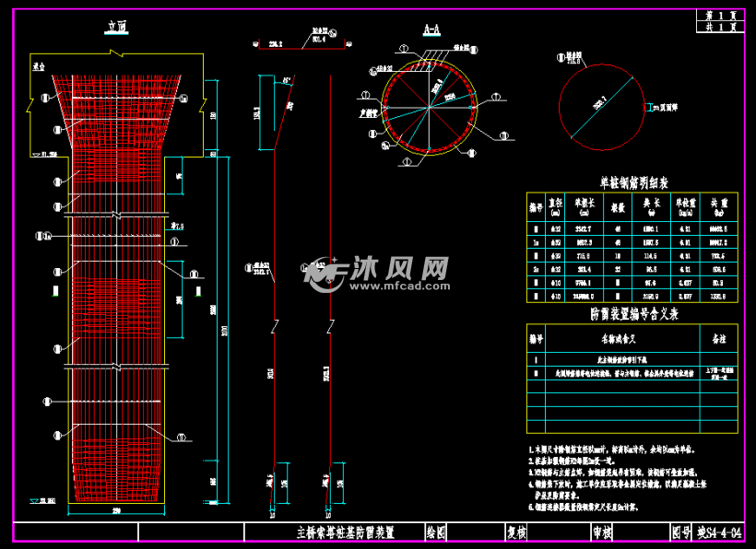756x549 pixels.
Task: Select the right-side pile diameter circle diagram
Action: pyautogui.click(x=601, y=109)
